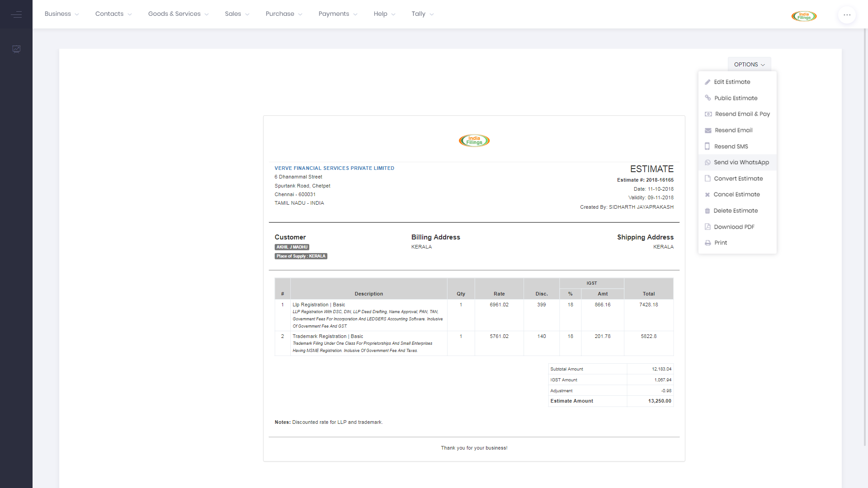Image resolution: width=868 pixels, height=488 pixels.
Task: Click the AKHIL J MADHU customer badge
Action: 292,247
